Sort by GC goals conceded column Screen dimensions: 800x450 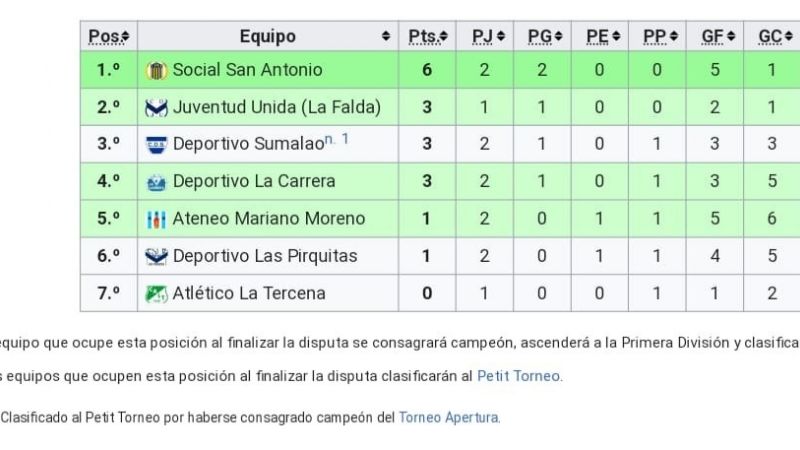(774, 37)
